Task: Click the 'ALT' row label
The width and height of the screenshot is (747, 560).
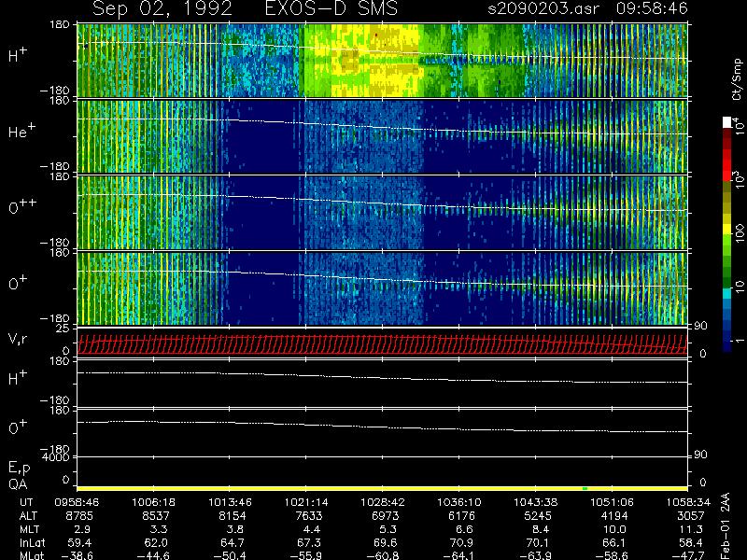Action: (29, 516)
